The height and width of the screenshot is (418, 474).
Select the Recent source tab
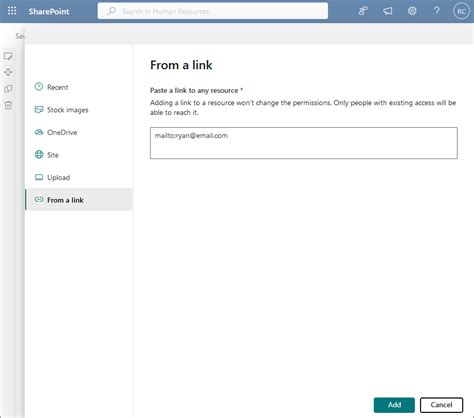click(79, 87)
